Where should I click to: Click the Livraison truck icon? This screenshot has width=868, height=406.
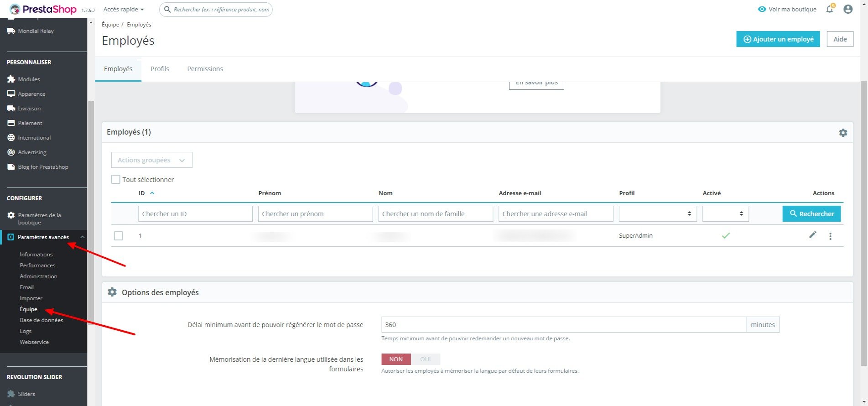[11, 108]
